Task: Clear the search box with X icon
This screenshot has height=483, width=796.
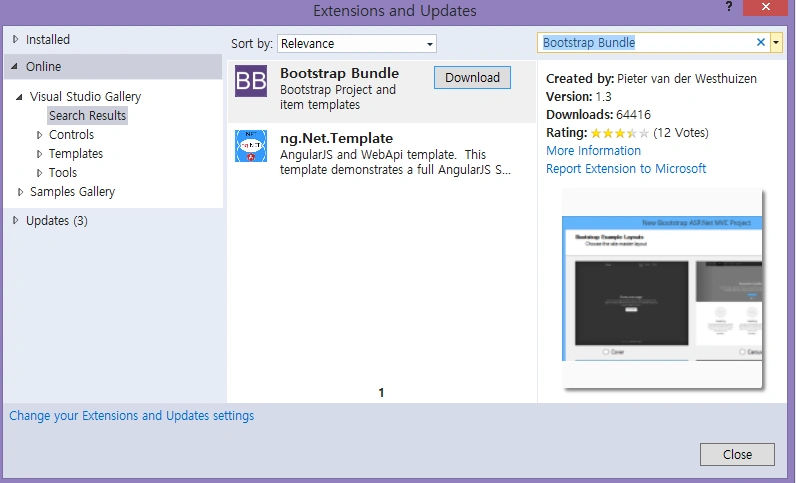Action: pos(760,43)
